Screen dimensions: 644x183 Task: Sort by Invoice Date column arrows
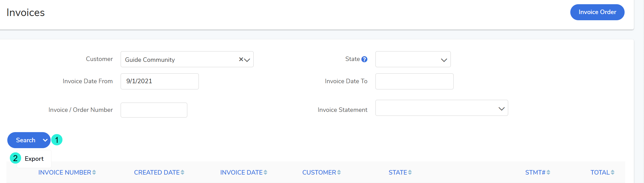pos(265,172)
